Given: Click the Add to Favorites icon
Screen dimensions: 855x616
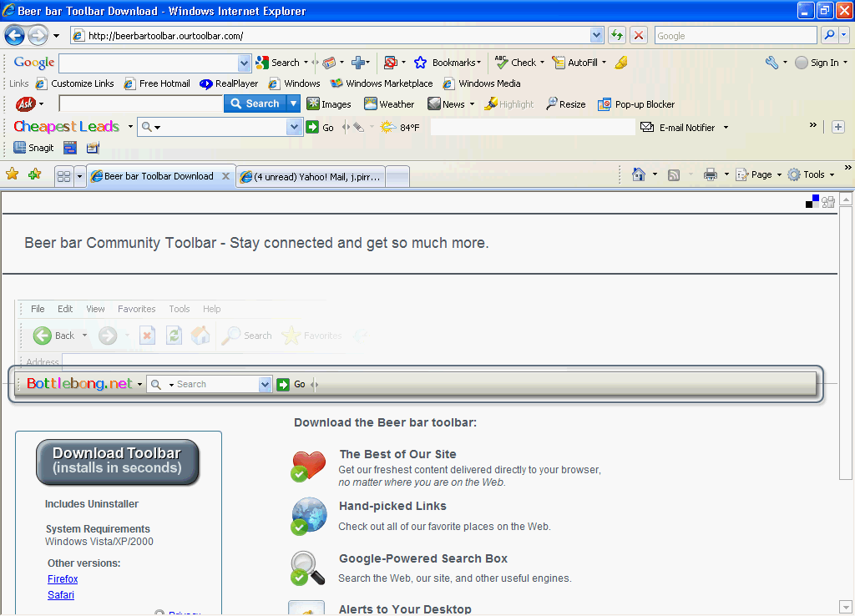Looking at the screenshot, I should (x=34, y=174).
